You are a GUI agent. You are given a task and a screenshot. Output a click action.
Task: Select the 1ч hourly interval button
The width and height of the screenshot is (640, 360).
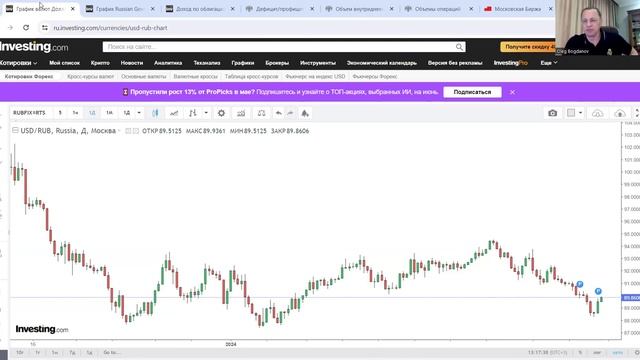pos(76,113)
